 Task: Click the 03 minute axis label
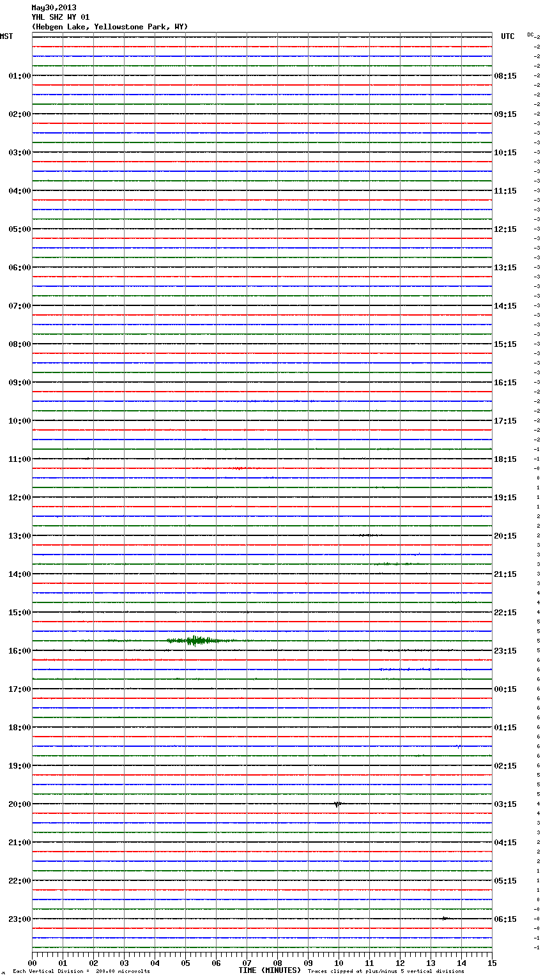point(125,963)
